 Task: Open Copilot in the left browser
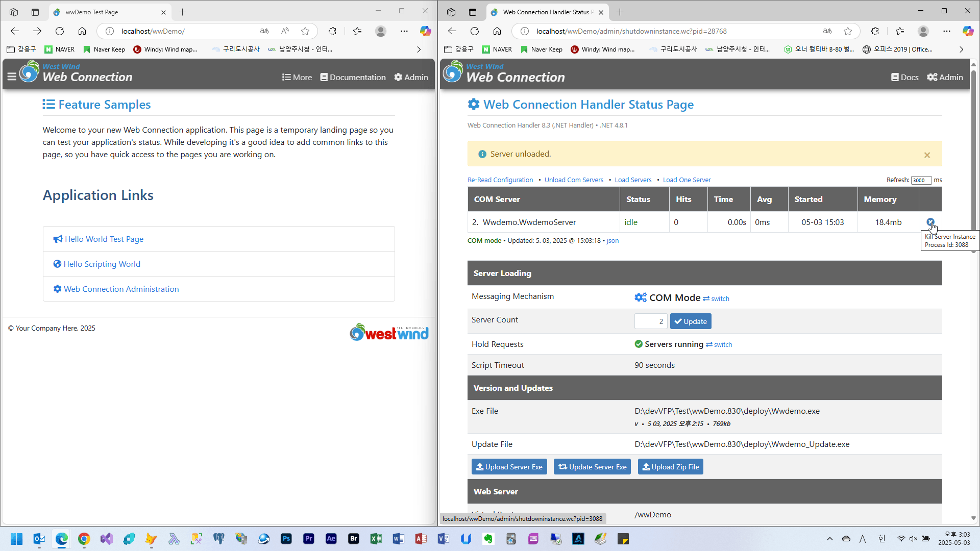pyautogui.click(x=425, y=31)
